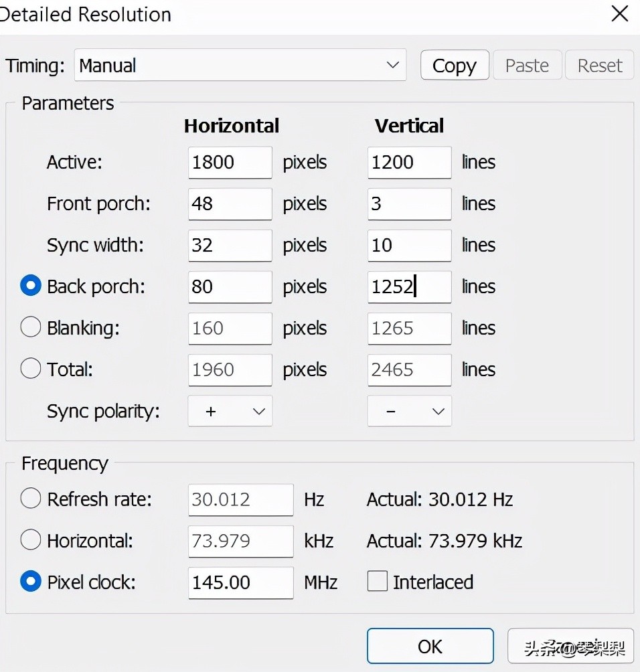Screen dimensions: 640x672
Task: Click the Copy button
Action: pos(455,65)
